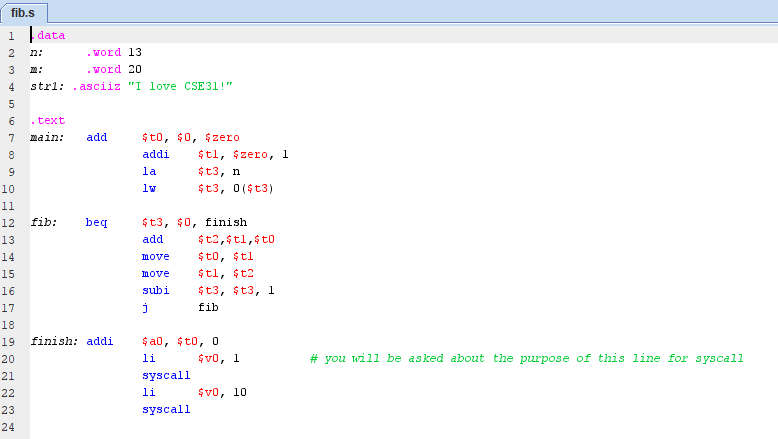Screen dimensions: 778x439
Task: Select the fib.s editor tab
Action: (23, 13)
